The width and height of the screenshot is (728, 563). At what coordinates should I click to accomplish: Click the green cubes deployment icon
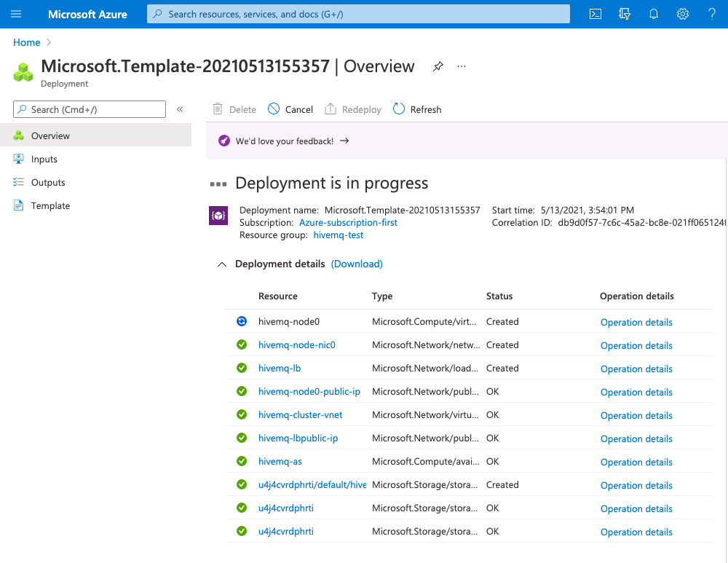(x=23, y=72)
